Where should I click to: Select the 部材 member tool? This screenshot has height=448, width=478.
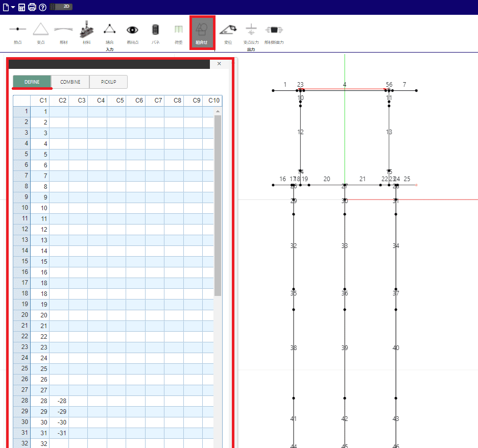[64, 33]
